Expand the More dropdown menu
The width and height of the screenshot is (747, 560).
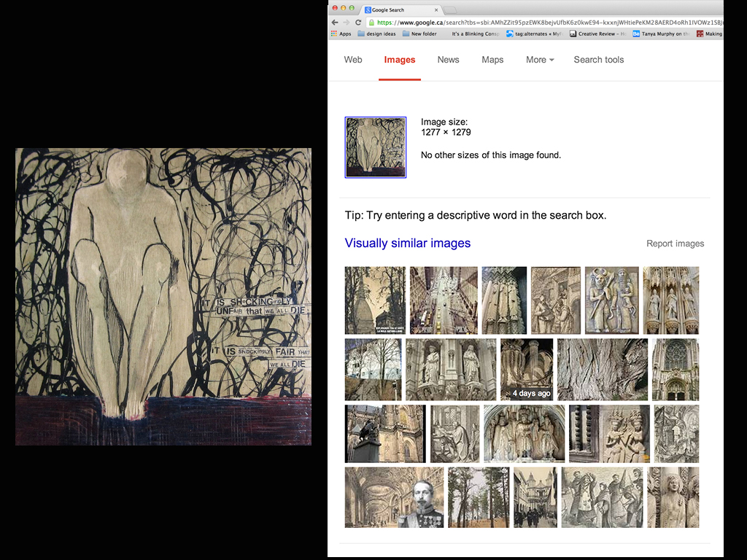[x=540, y=60]
